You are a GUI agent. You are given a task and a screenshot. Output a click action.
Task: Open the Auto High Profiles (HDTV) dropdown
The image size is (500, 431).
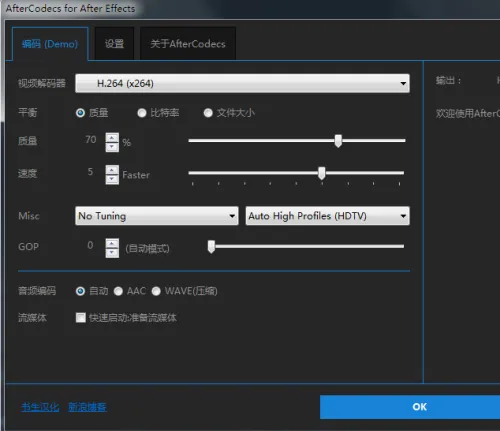click(328, 216)
